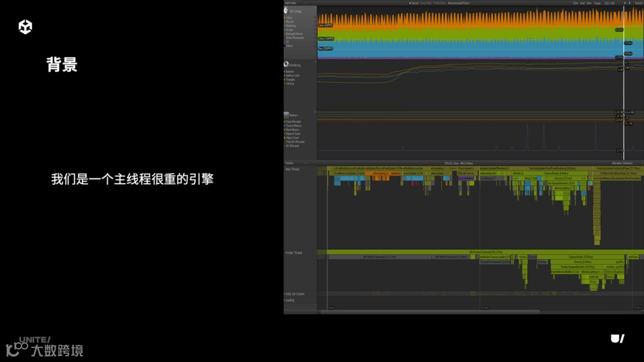Click the 16ms (60FPS) chart label

click(326, 26)
